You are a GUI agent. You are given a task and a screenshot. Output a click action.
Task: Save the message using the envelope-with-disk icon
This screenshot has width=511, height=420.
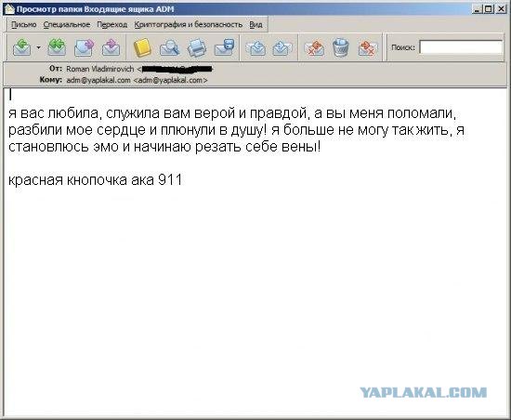(x=224, y=47)
